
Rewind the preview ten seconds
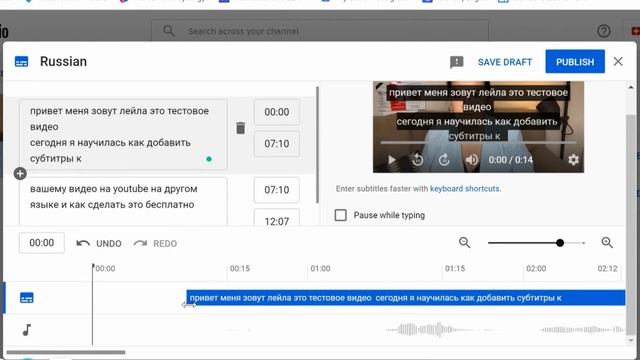[417, 160]
